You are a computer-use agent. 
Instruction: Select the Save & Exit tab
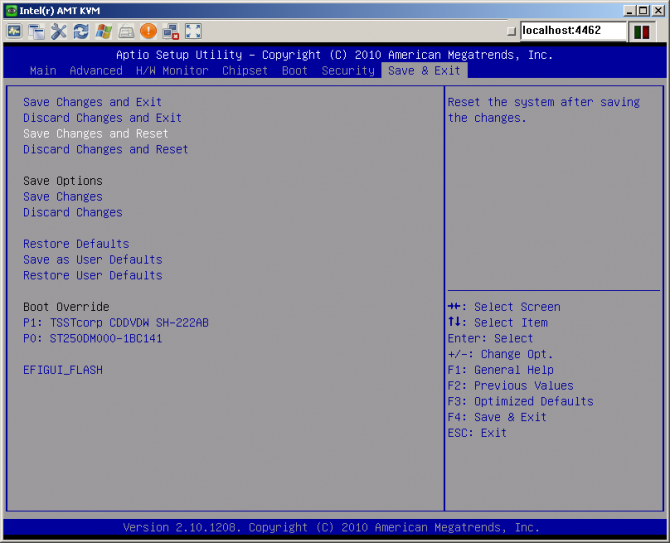(x=424, y=70)
